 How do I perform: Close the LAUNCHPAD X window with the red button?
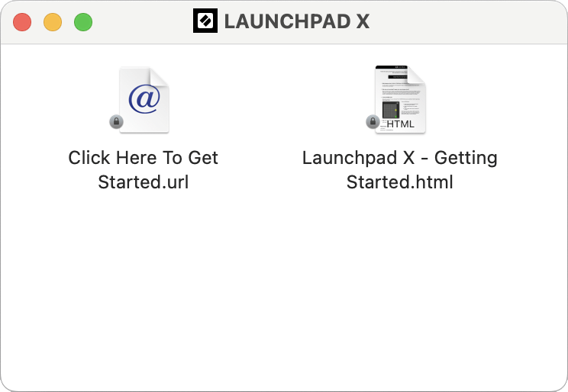(x=22, y=22)
